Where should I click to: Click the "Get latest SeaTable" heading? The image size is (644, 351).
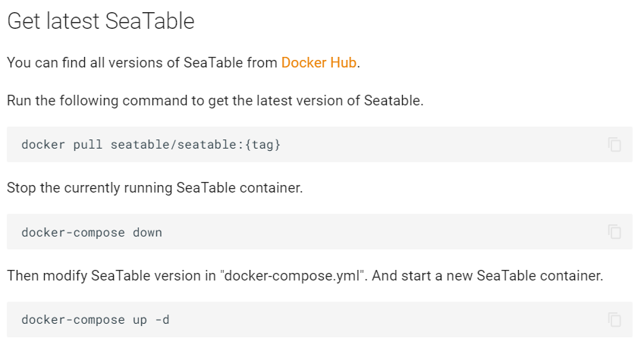[x=101, y=21]
